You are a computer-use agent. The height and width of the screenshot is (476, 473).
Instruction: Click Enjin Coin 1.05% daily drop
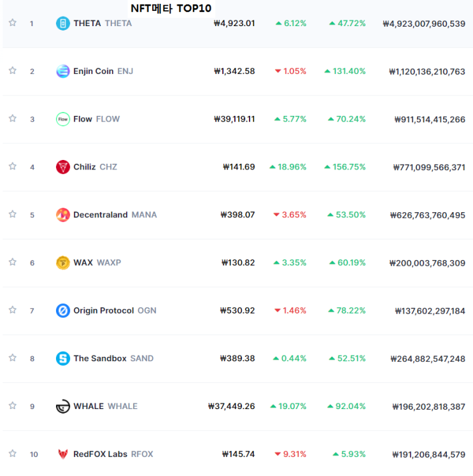tap(290, 71)
